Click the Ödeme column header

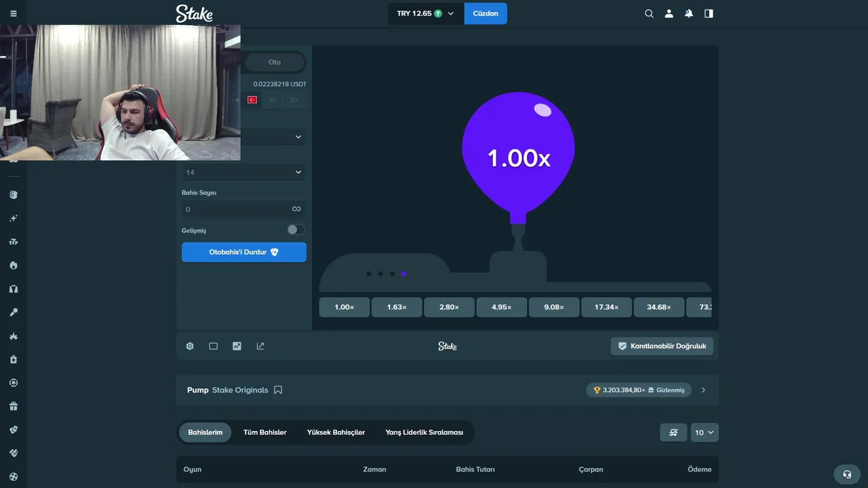[x=699, y=469]
